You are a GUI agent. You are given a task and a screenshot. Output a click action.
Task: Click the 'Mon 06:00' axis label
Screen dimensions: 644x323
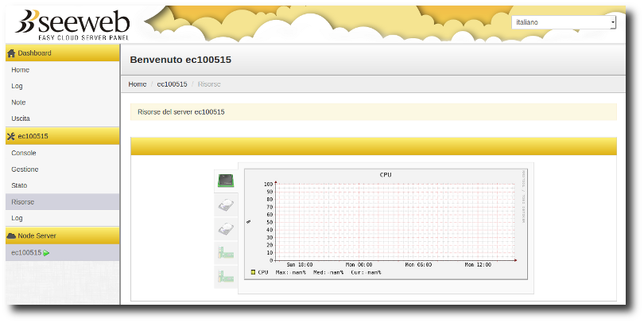click(418, 265)
